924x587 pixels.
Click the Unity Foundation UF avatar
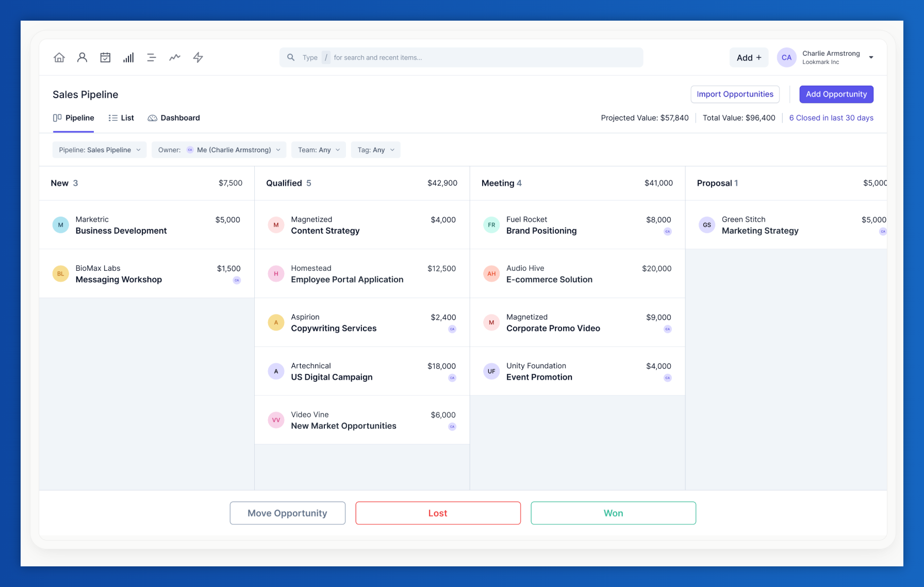491,371
